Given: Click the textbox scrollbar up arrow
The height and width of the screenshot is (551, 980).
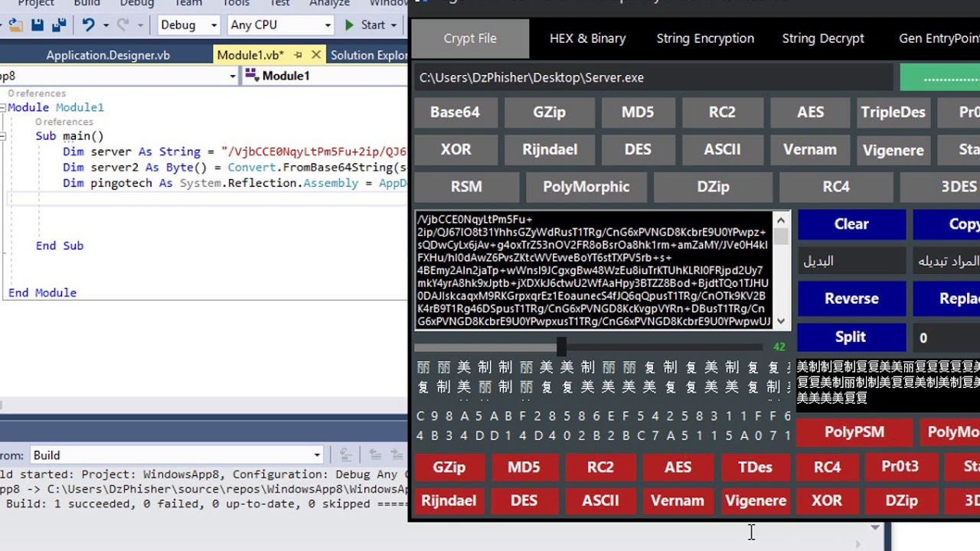Looking at the screenshot, I should point(781,220).
